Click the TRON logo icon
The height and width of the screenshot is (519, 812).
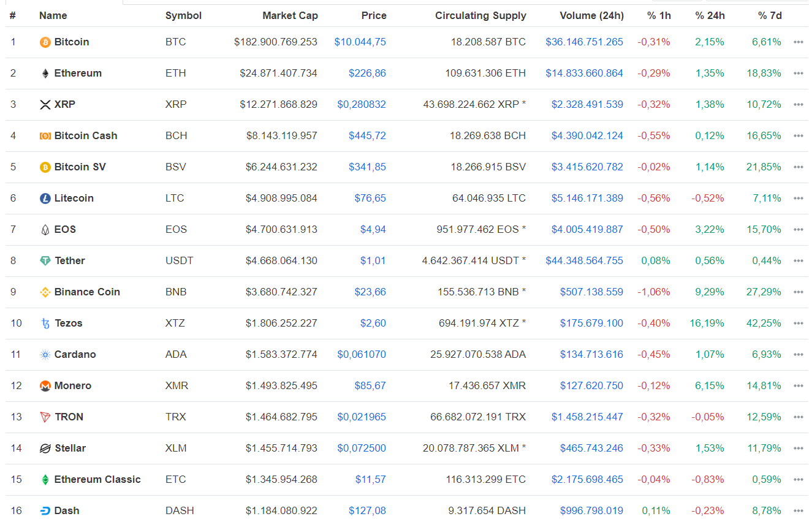pyautogui.click(x=45, y=417)
